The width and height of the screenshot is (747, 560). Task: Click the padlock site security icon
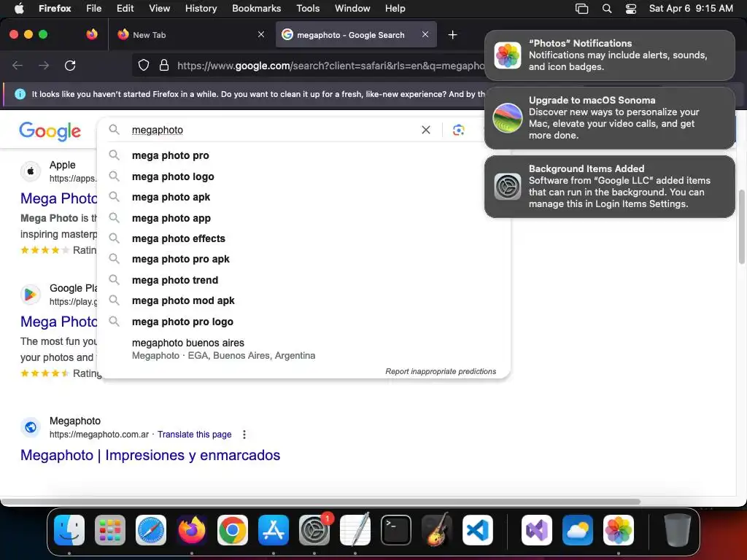164,65
